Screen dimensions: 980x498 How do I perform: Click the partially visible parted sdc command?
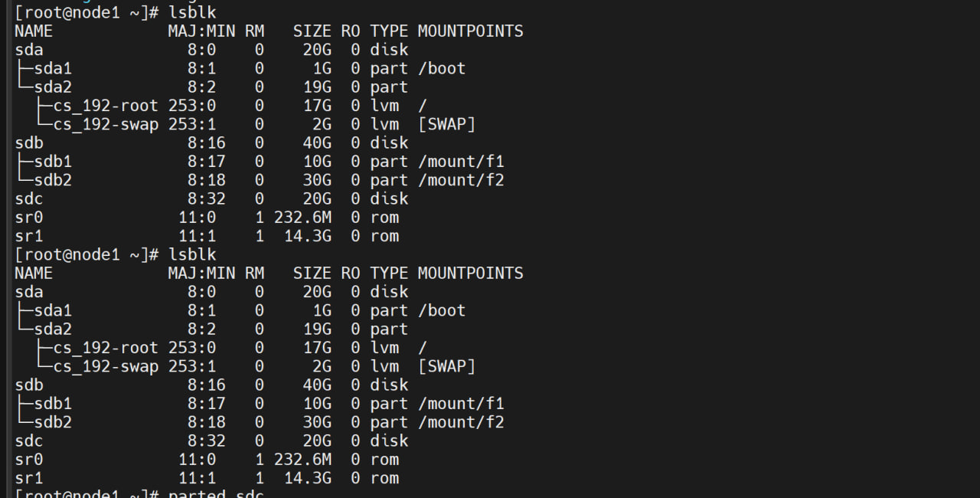pyautogui.click(x=217, y=493)
